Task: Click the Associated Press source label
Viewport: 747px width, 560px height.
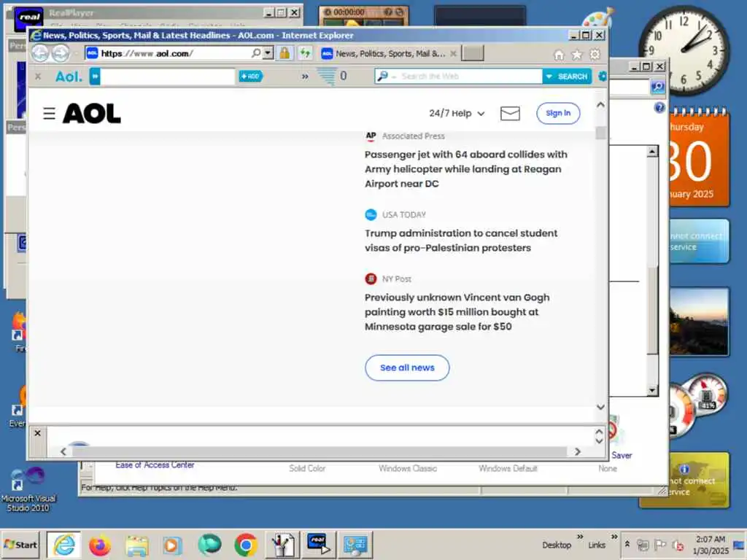Action: (413, 136)
